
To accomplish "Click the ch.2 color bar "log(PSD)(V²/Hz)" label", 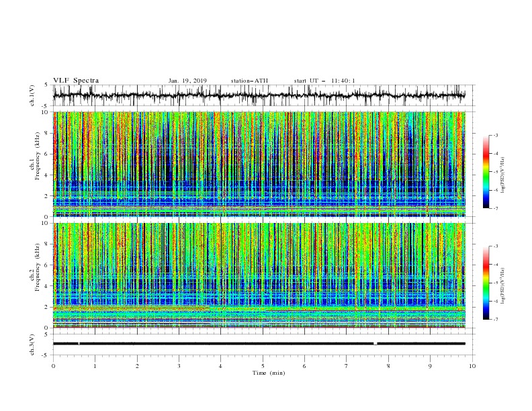I will click(x=503, y=286).
